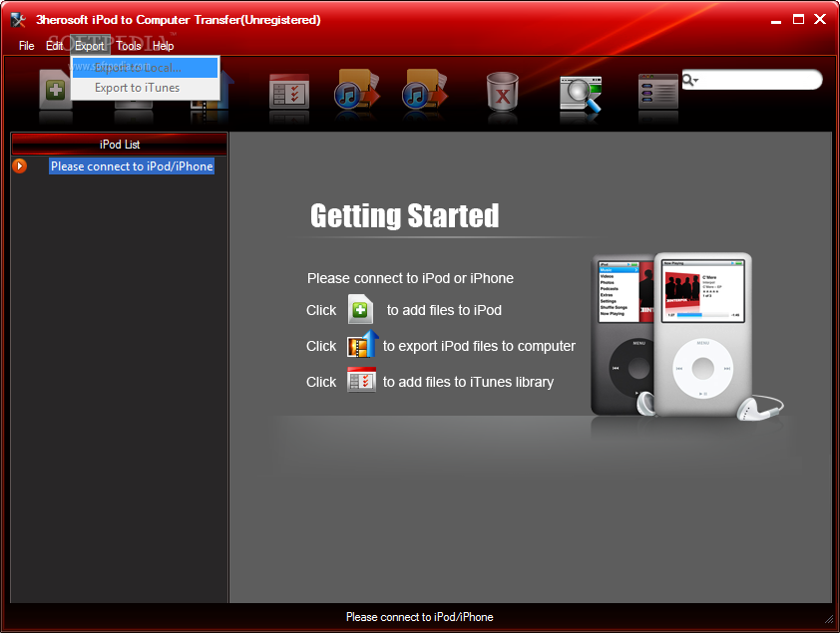Choose Export to Local... menu entry
Image resolution: width=840 pixels, height=633 pixels.
[x=146, y=68]
